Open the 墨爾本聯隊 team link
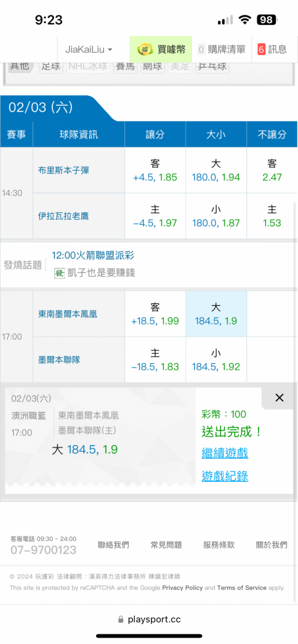The height and width of the screenshot is (644, 298). point(59,360)
